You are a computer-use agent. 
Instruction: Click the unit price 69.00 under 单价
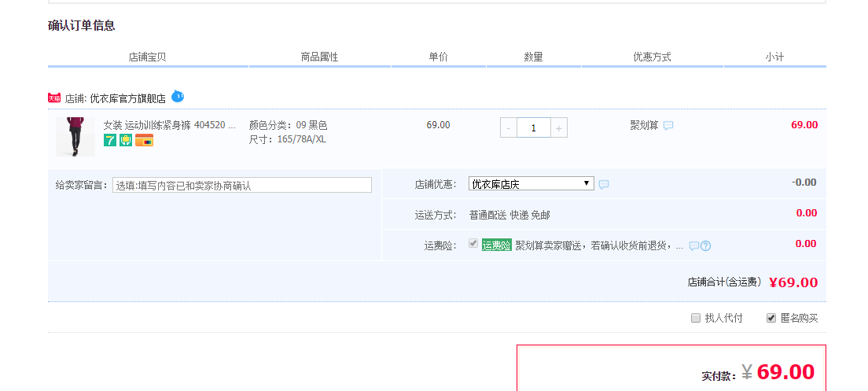click(x=439, y=125)
